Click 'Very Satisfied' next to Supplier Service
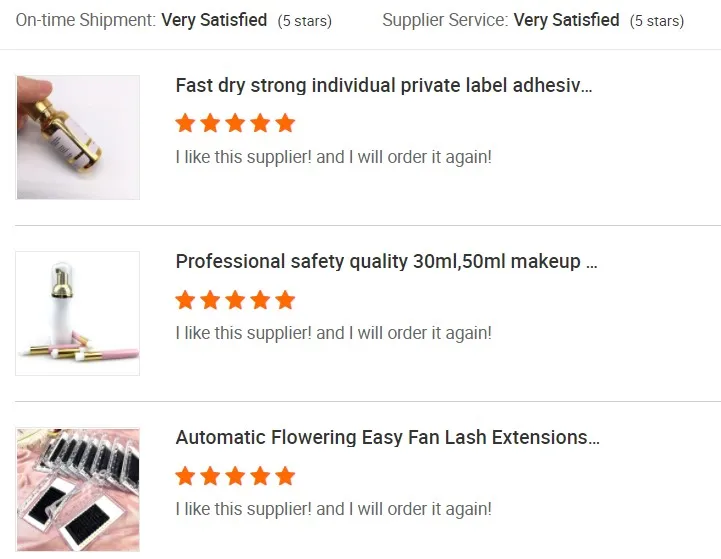The width and height of the screenshot is (721, 559). (x=566, y=20)
